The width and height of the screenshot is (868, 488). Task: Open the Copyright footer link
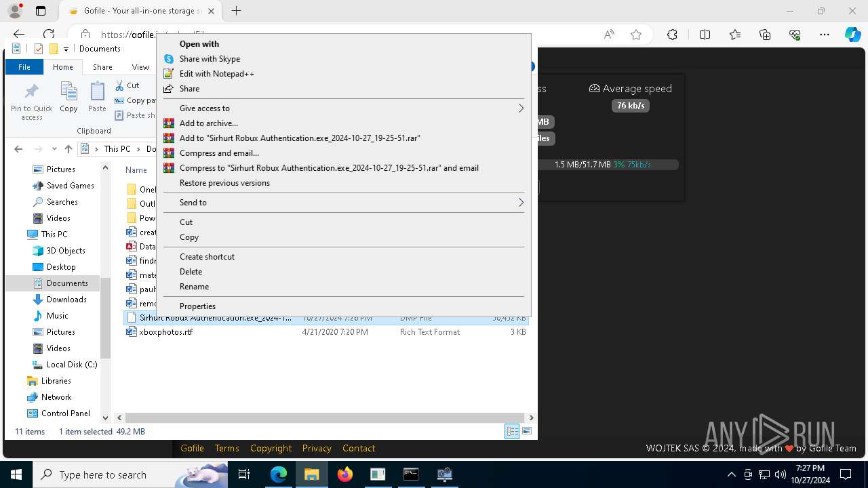(271, 448)
